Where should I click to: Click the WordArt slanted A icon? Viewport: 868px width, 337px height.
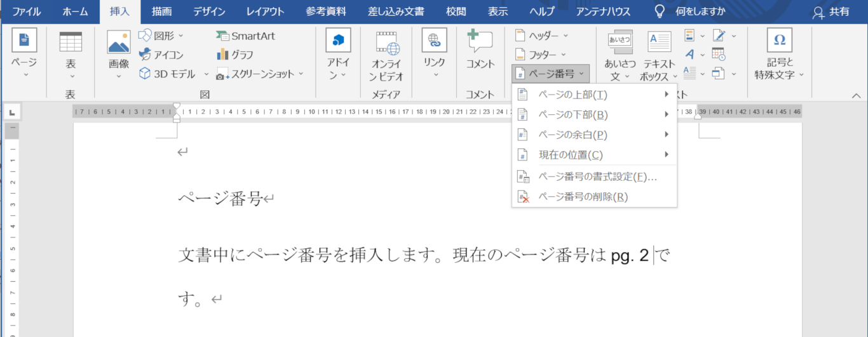coord(689,55)
